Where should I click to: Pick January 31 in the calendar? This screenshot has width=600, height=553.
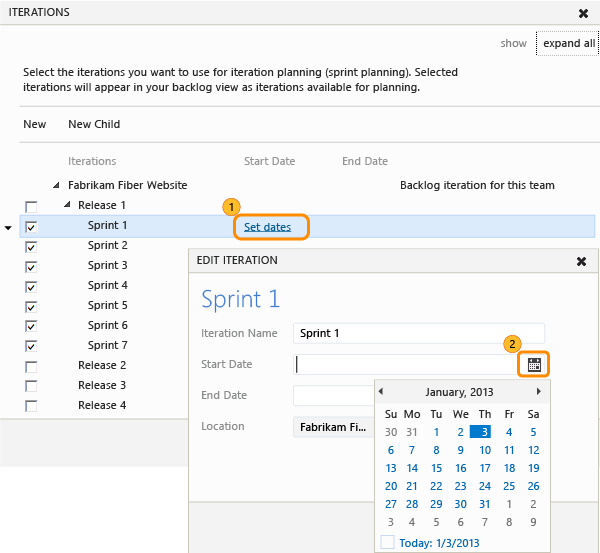485,504
